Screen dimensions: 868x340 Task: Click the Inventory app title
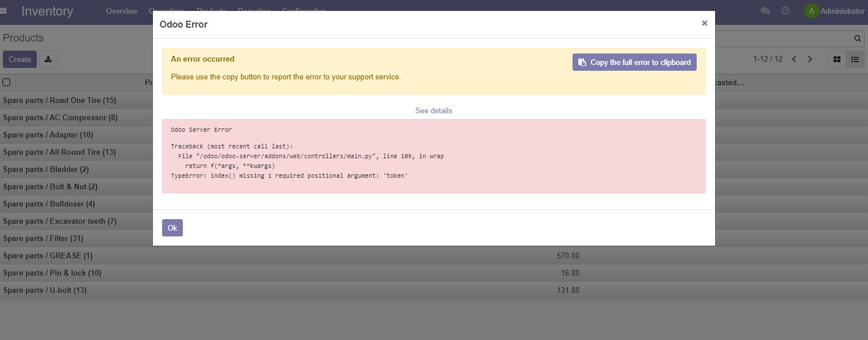coord(47,11)
